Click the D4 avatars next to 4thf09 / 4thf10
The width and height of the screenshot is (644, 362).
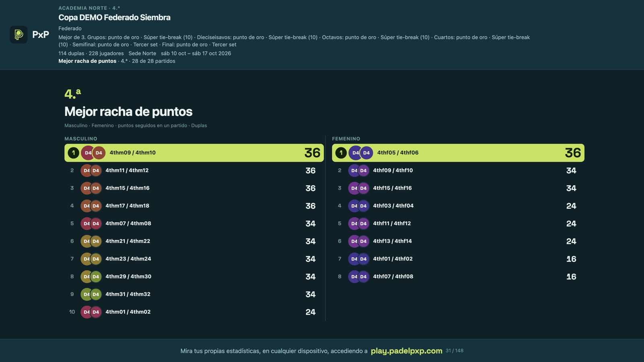[359, 171]
